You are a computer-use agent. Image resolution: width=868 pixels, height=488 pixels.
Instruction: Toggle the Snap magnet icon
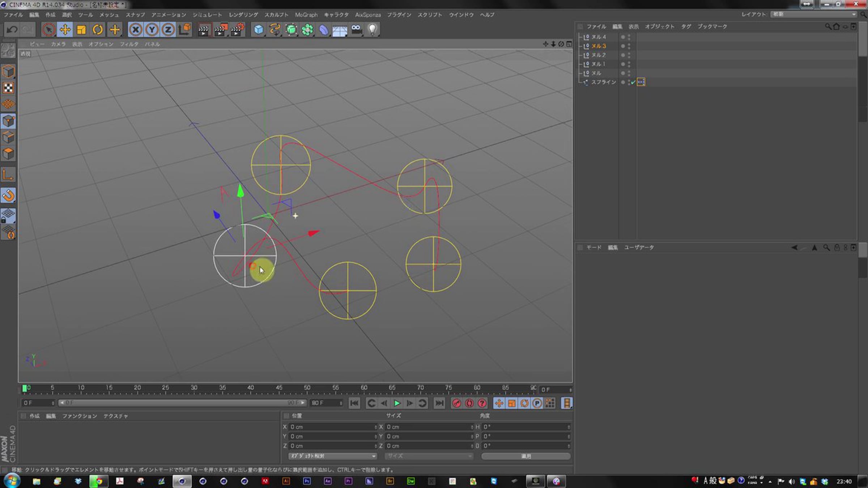point(8,196)
